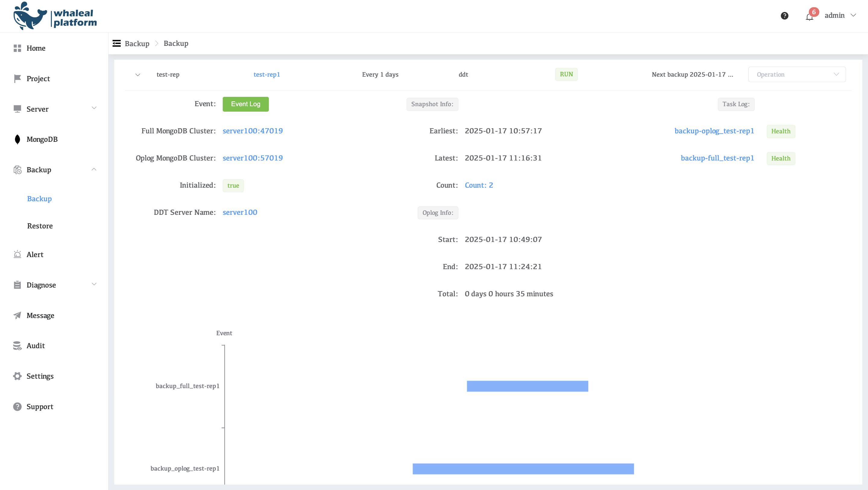Click the Support question-mark icon
Screen dimensions: 868x490
click(x=17, y=406)
